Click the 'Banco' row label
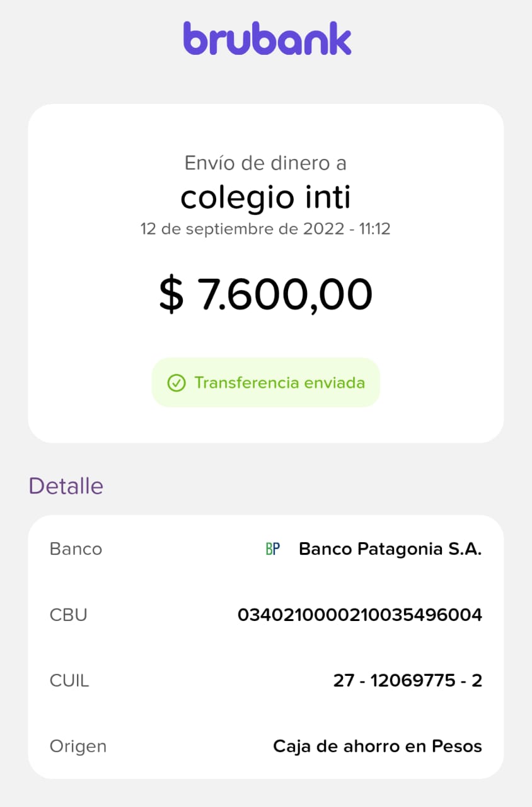 [x=76, y=549]
